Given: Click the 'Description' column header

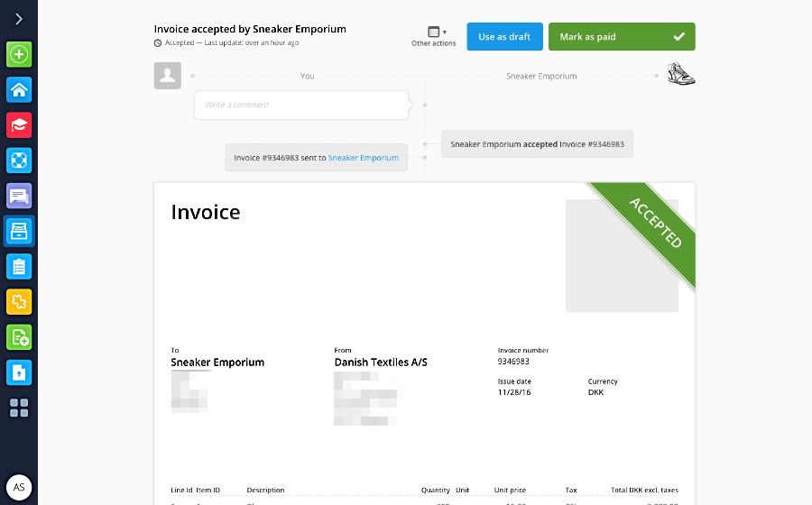Looking at the screenshot, I should point(265,490).
